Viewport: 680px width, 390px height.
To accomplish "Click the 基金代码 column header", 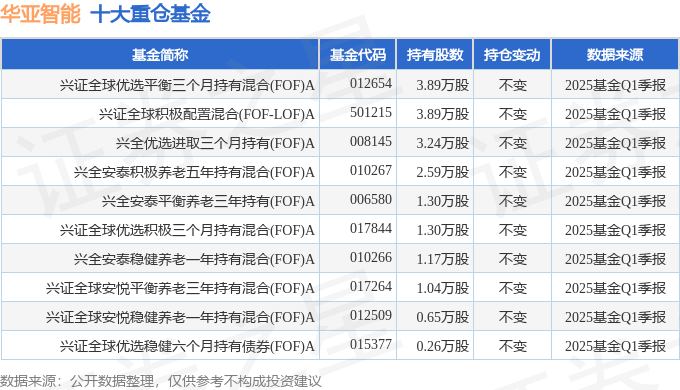I will [x=357, y=55].
